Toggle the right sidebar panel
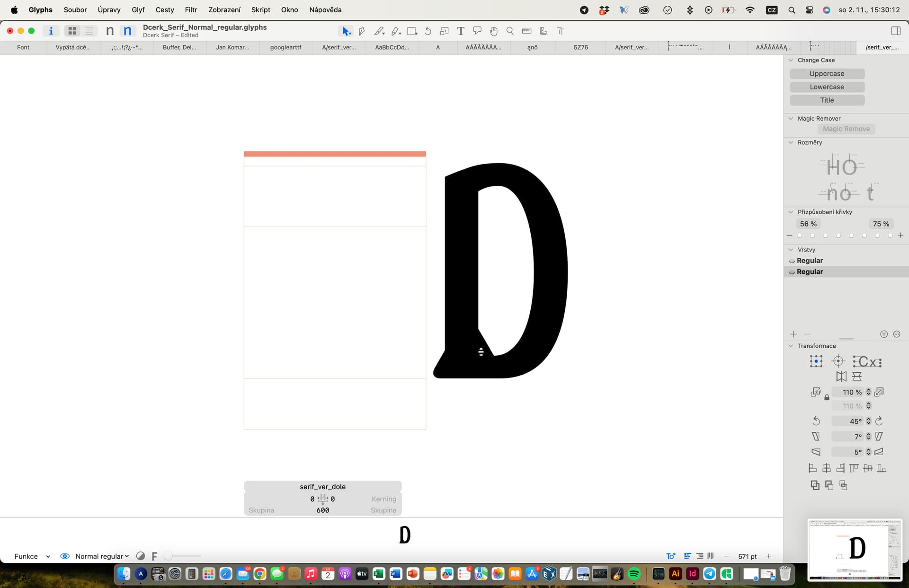 tap(896, 31)
